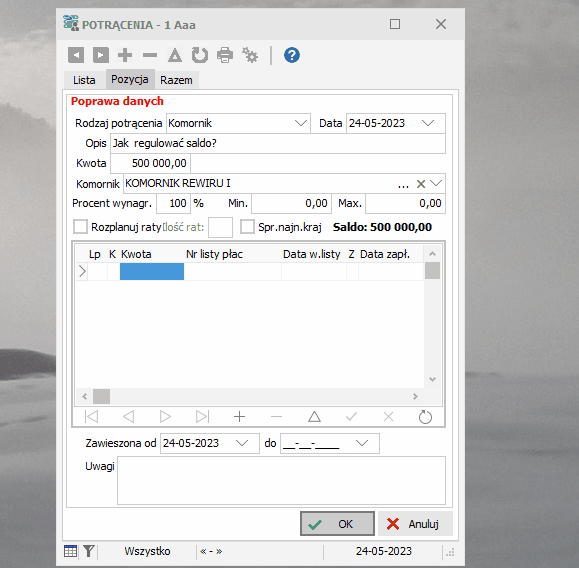
Task: Jump to first row in grid navigator
Action: pyautogui.click(x=91, y=417)
